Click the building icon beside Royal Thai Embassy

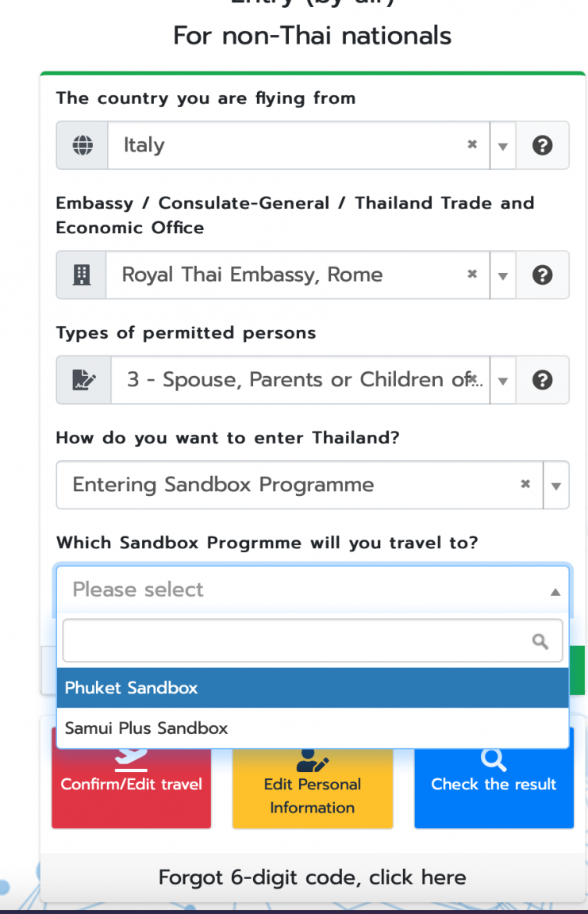82,275
